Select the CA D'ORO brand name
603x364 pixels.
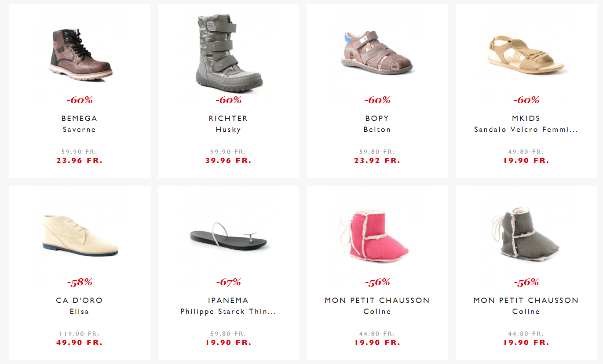(79, 300)
